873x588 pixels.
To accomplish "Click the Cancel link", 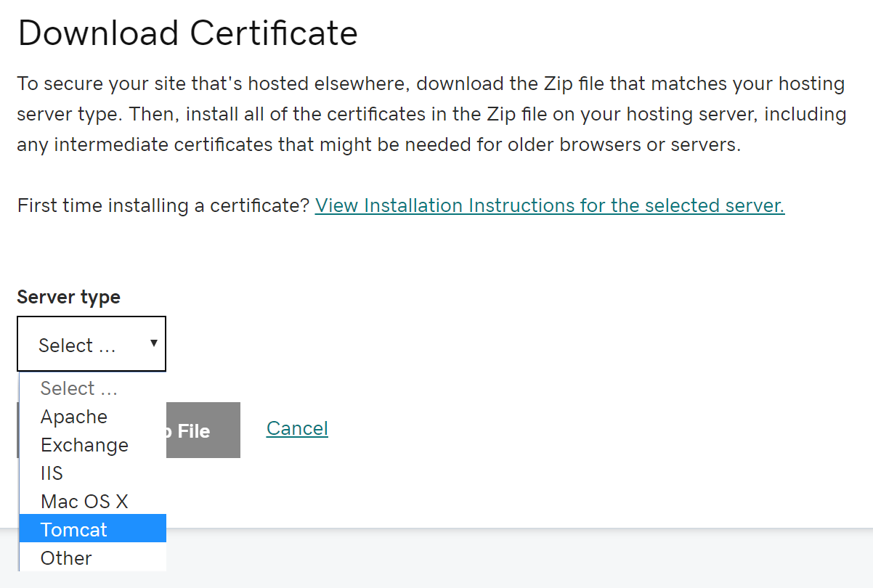I will [297, 428].
